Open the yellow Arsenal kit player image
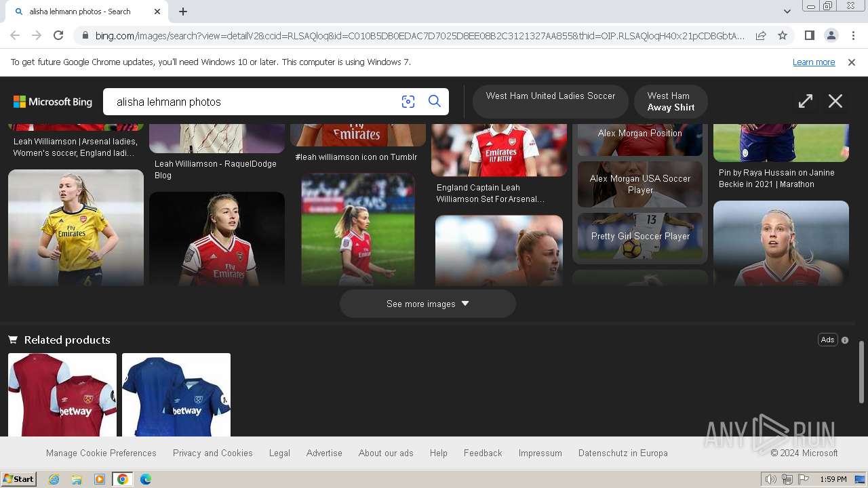The image size is (868, 488). 76,227
